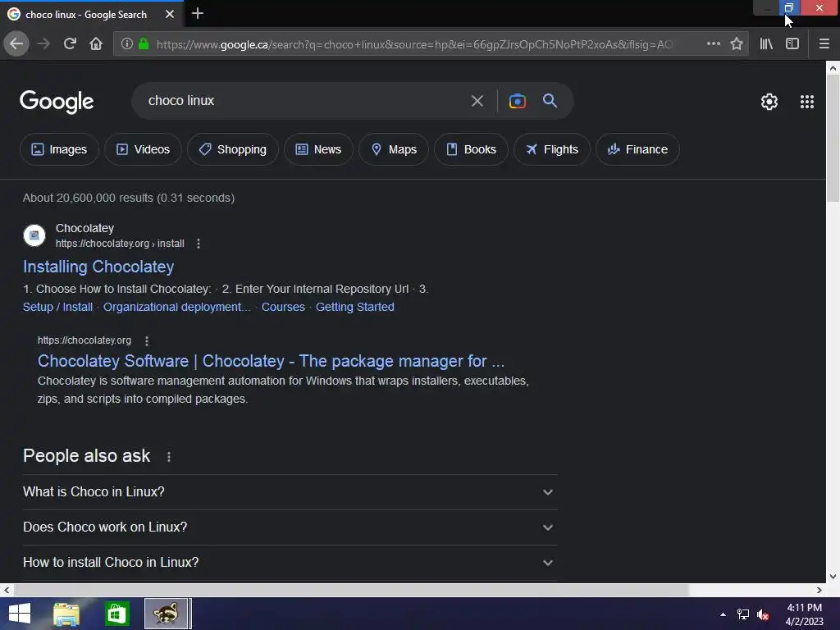
Task: Expand "What is Choco in Linux?"
Action: [x=290, y=492]
